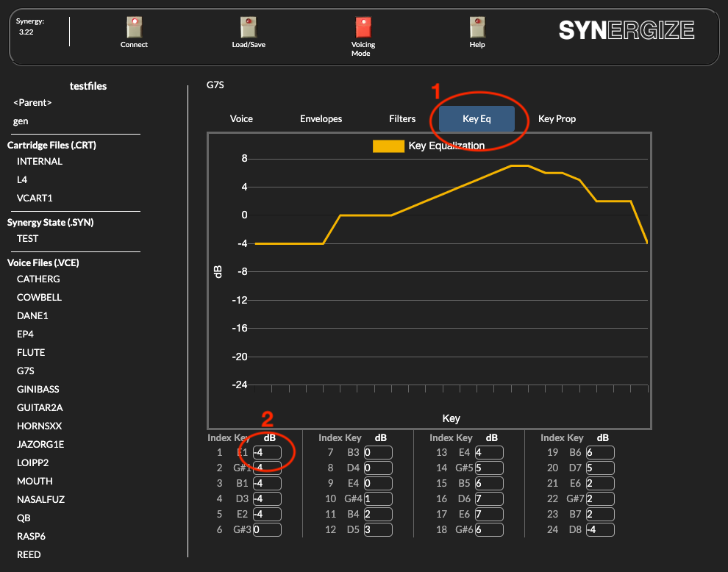Load the TEST Synergy state file
Image resolution: width=728 pixels, height=572 pixels.
pyautogui.click(x=27, y=239)
